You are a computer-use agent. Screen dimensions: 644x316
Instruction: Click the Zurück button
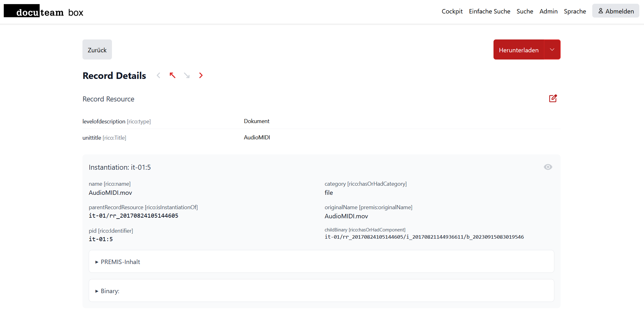(97, 49)
